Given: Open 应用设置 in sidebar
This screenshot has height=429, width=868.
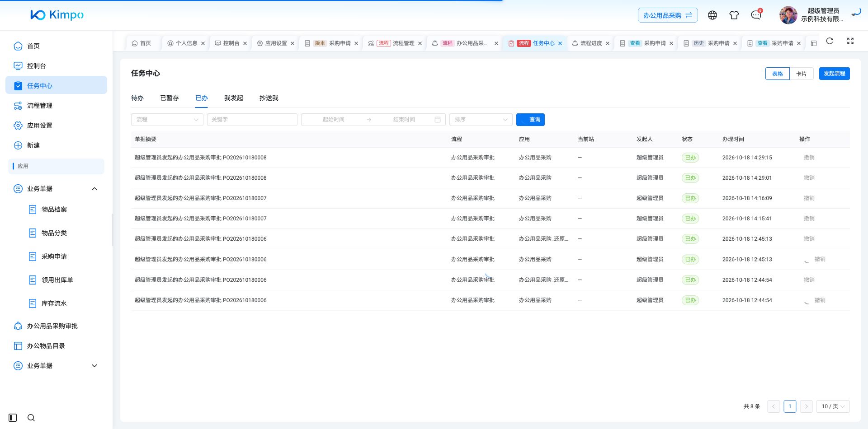Looking at the screenshot, I should (56, 126).
